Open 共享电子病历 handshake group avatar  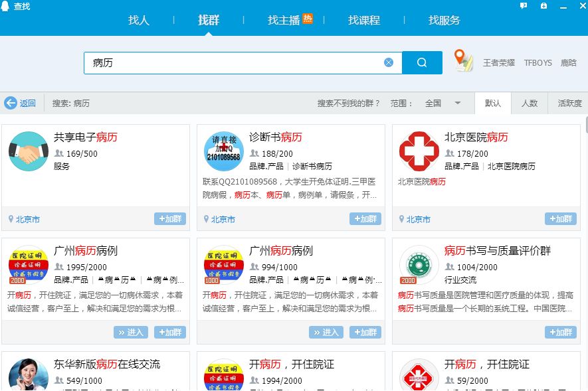[29, 151]
